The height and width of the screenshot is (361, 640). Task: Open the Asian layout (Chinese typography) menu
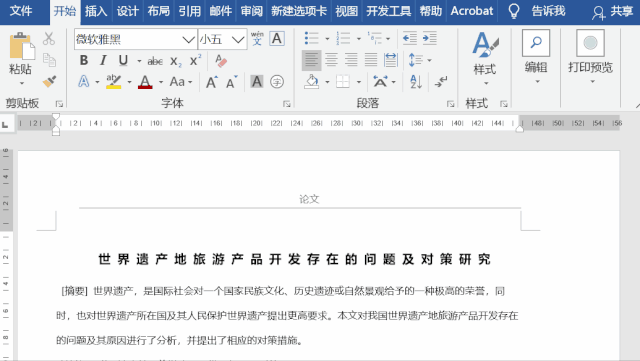pyautogui.click(x=384, y=82)
